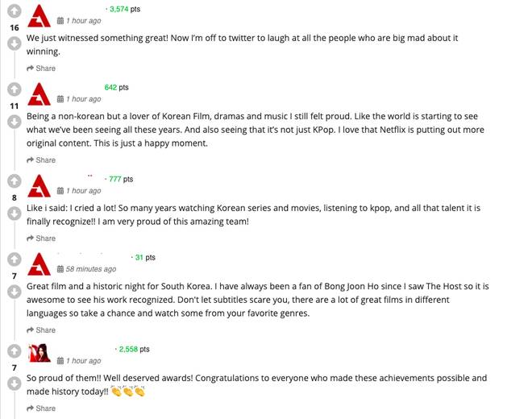Share the 'We just witnessed something great' comment

click(x=41, y=68)
